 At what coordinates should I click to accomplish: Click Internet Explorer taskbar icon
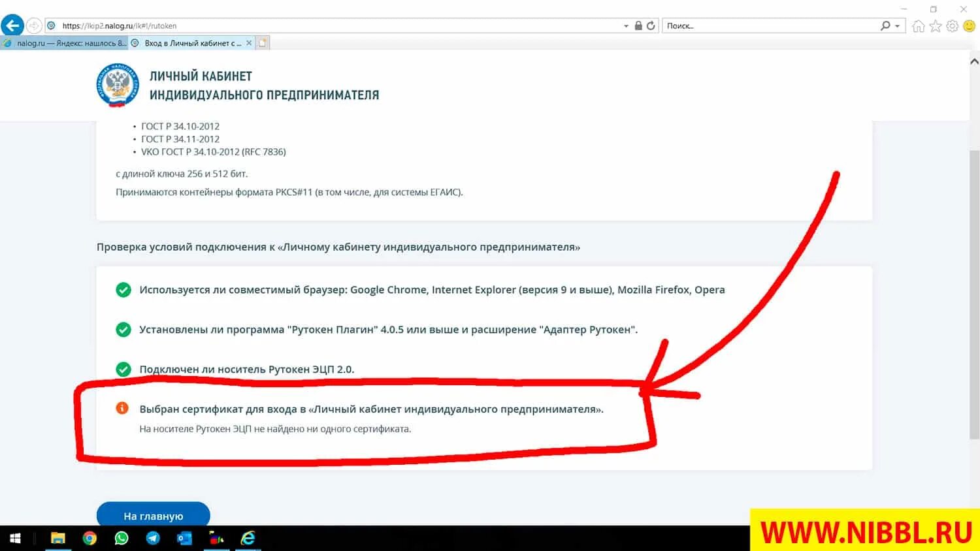pos(248,539)
